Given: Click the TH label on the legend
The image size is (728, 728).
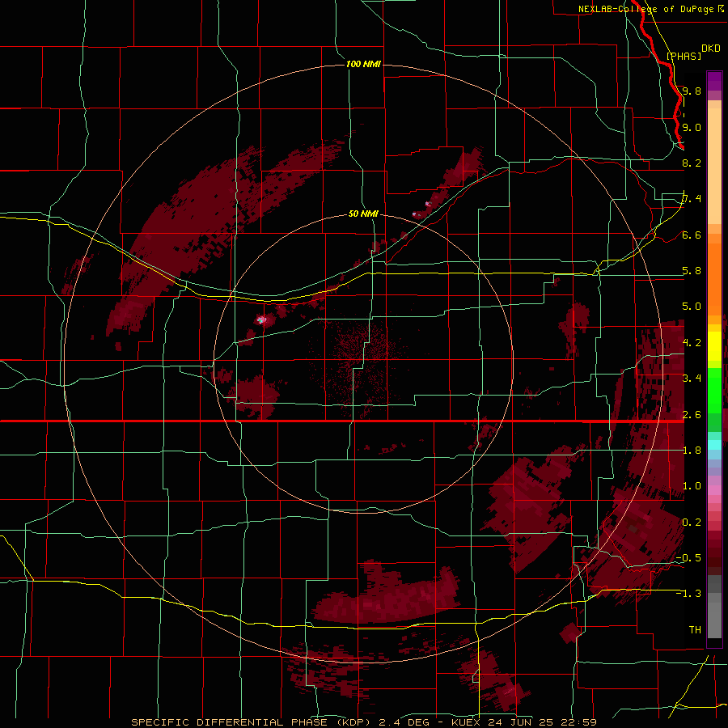Looking at the screenshot, I should pyautogui.click(x=695, y=630).
